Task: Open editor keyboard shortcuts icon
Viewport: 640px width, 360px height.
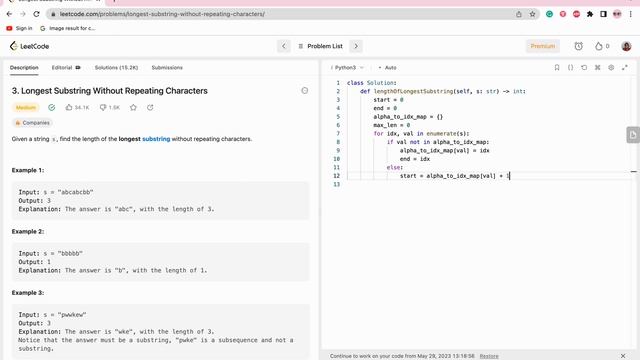Action: pyautogui.click(x=598, y=68)
